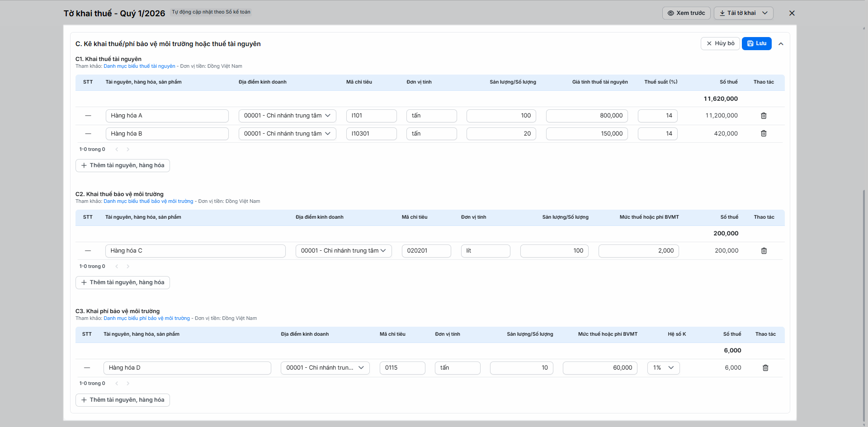Edit the Hàng hóa B name field
Image resolution: width=868 pixels, height=427 pixels.
coord(167,134)
